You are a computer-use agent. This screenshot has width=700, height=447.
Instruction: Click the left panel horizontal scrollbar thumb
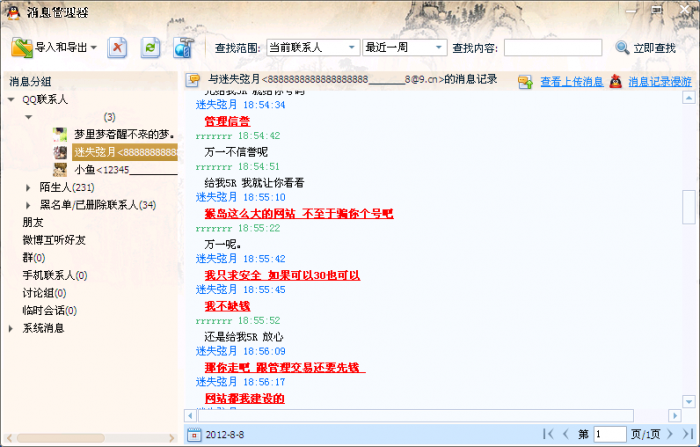pyautogui.click(x=61, y=438)
